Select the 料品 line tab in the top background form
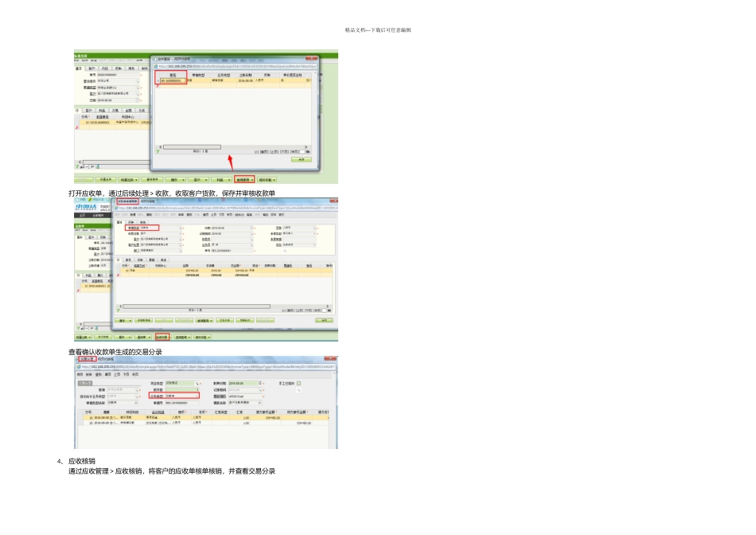756x535 pixels. click(x=102, y=111)
